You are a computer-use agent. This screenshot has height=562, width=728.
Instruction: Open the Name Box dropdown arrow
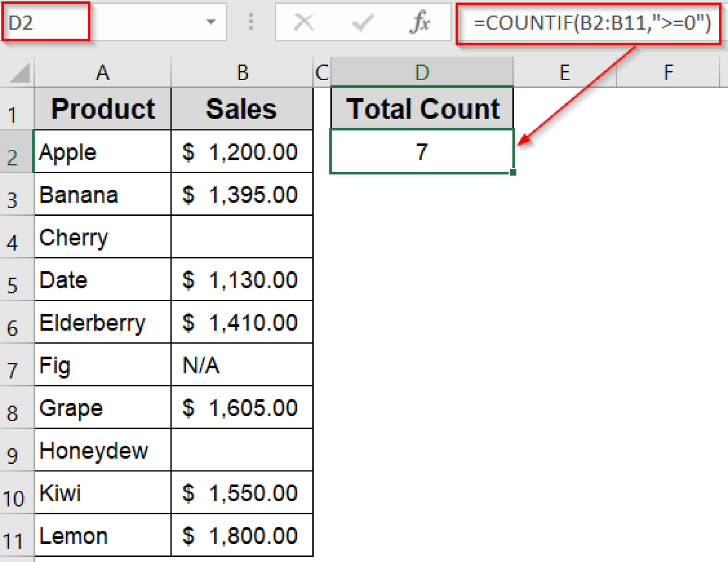(x=210, y=22)
